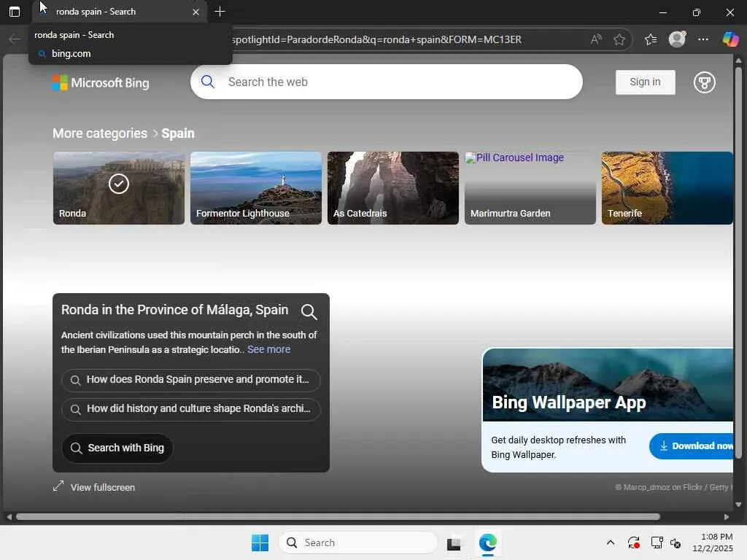
Task: Select the Spain category breadcrumb
Action: pyautogui.click(x=178, y=133)
